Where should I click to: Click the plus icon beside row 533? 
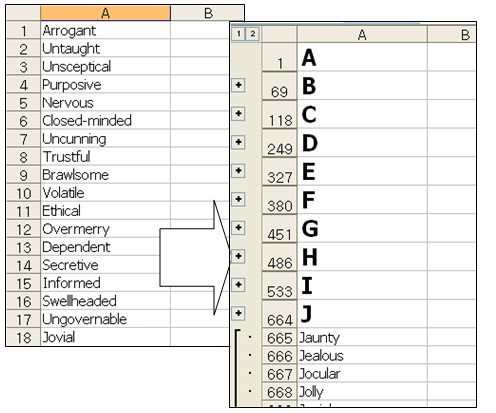pos(238,285)
